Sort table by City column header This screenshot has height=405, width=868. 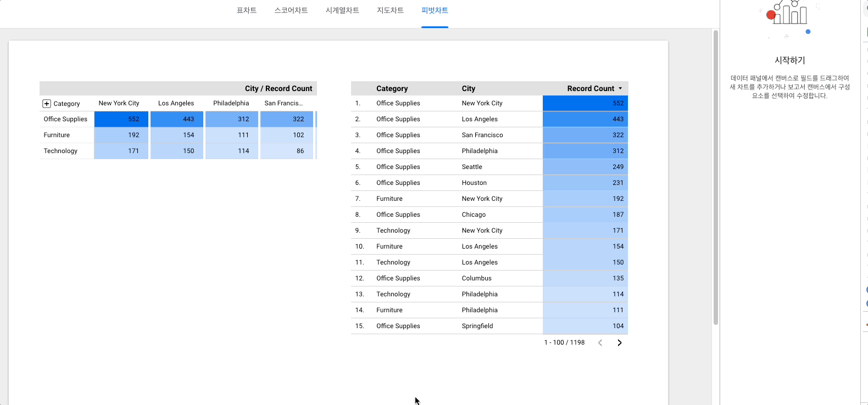pos(469,88)
